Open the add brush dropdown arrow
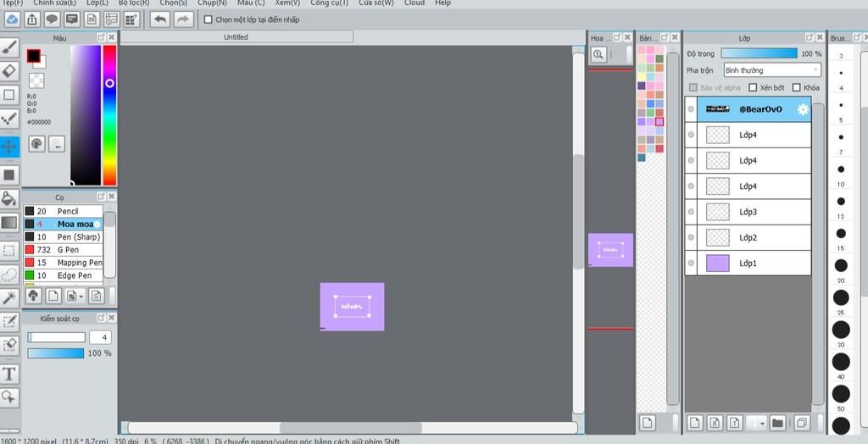This screenshot has height=444, width=868. pos(82,297)
